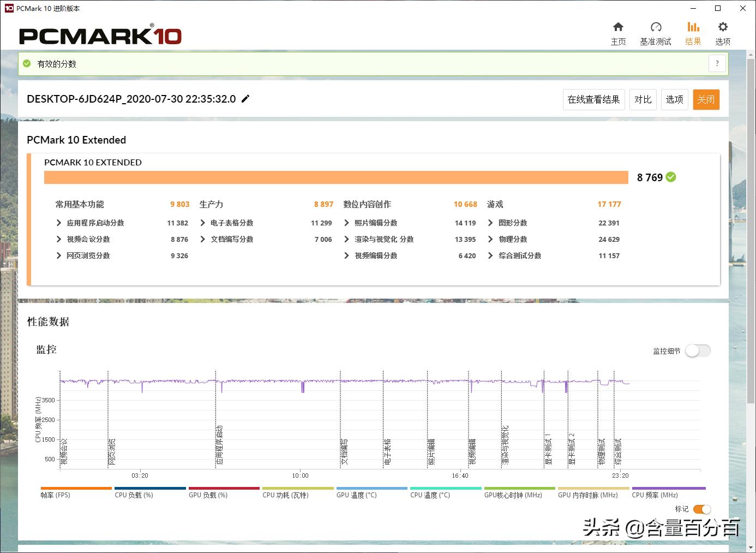Click the question mark help icon

(x=717, y=63)
